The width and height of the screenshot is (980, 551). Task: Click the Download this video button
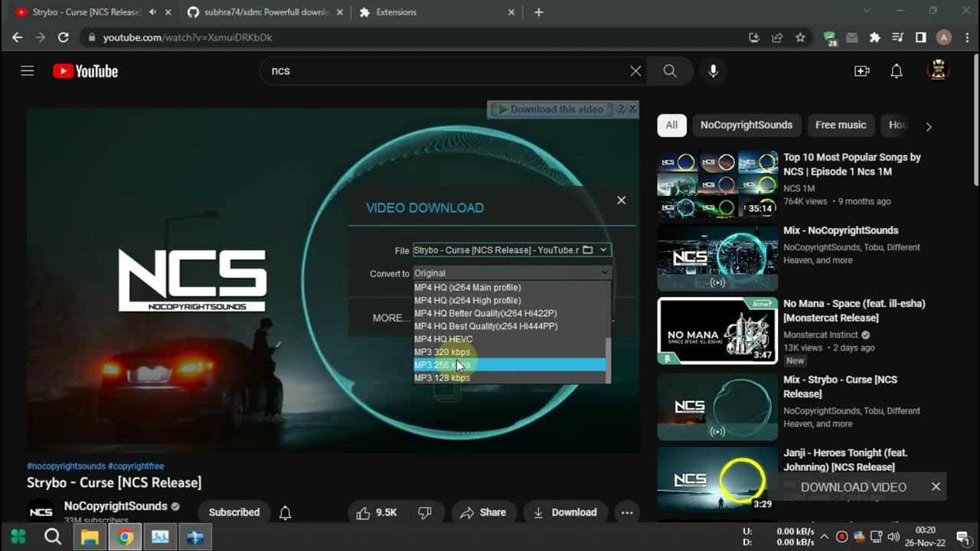click(550, 109)
